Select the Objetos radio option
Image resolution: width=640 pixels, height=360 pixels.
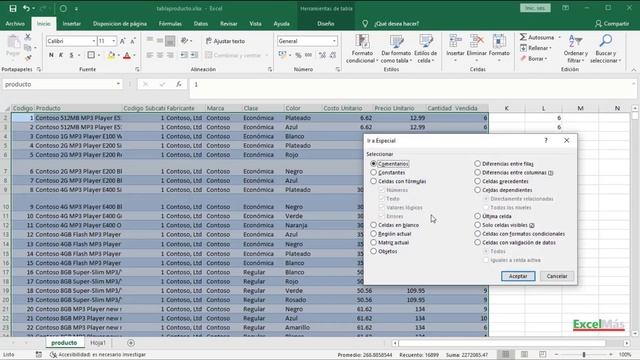pos(373,251)
